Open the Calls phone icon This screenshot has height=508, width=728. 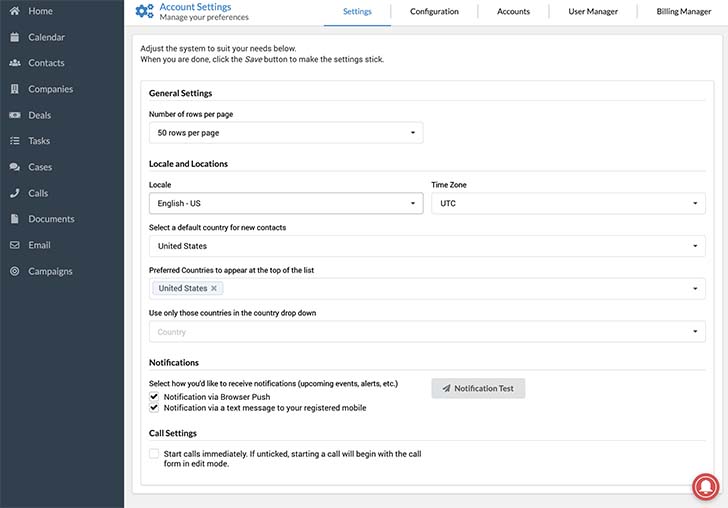point(14,193)
